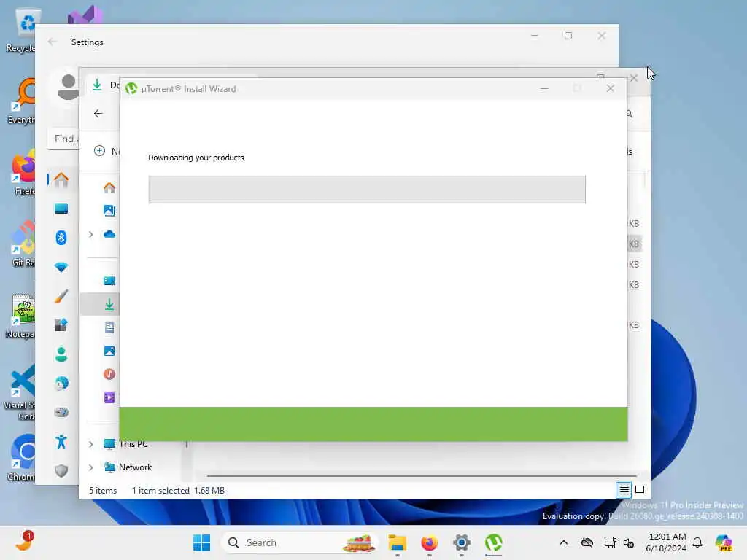747x560 pixels.
Task: Expand the OneDrive node in File Explorer
Action: pos(90,234)
